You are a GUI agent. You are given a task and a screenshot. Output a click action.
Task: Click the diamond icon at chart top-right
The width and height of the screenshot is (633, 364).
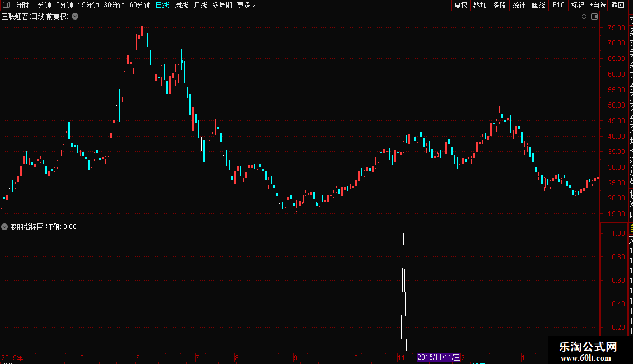coord(584,17)
